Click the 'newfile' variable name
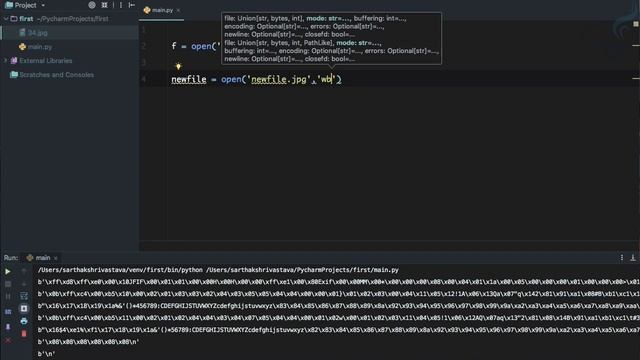Screen dimensions: 640x360 189,79
